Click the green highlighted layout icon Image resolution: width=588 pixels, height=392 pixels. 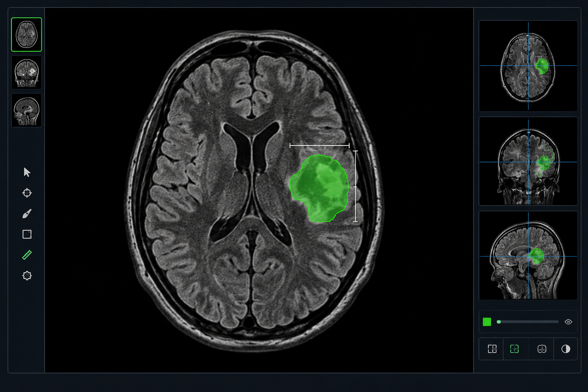tap(514, 349)
